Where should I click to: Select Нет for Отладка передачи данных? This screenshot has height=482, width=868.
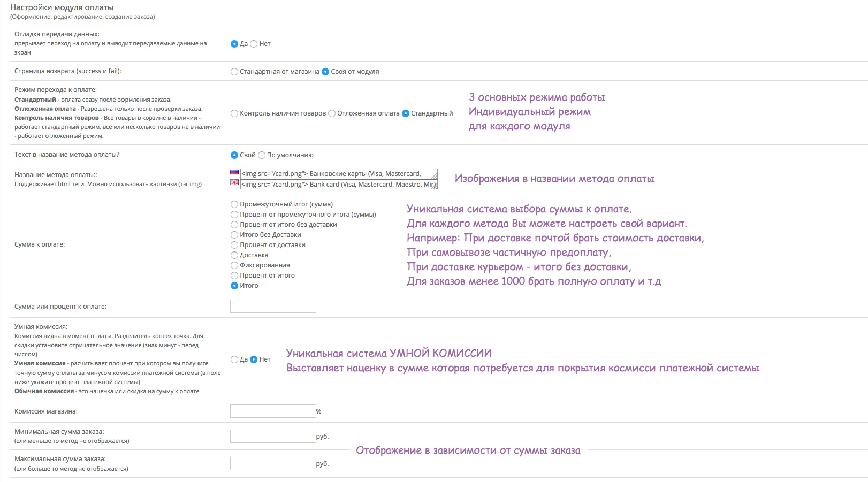[254, 44]
